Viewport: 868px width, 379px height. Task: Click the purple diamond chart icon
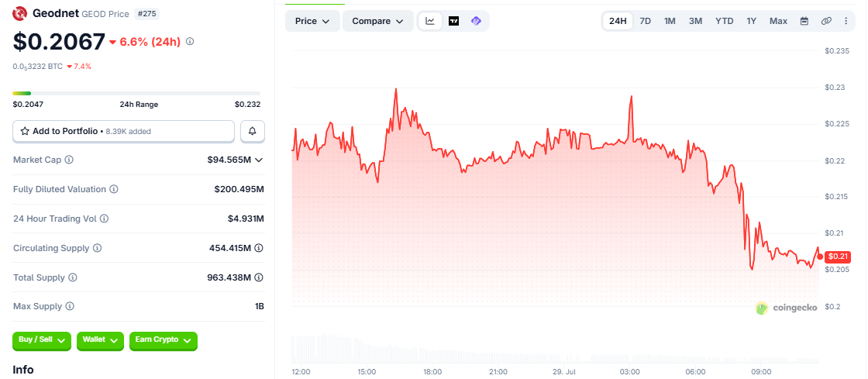476,21
